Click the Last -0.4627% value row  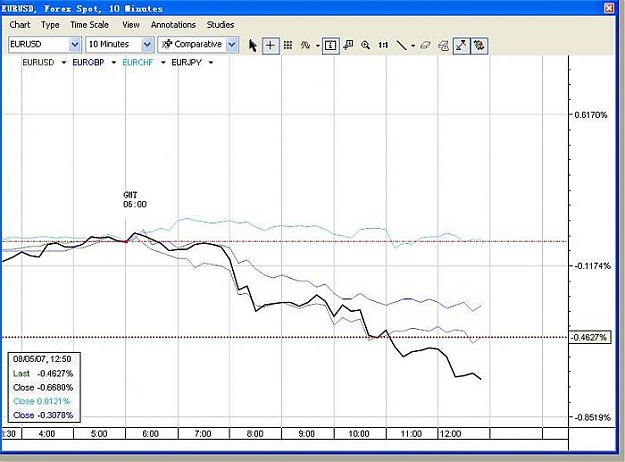click(43, 374)
